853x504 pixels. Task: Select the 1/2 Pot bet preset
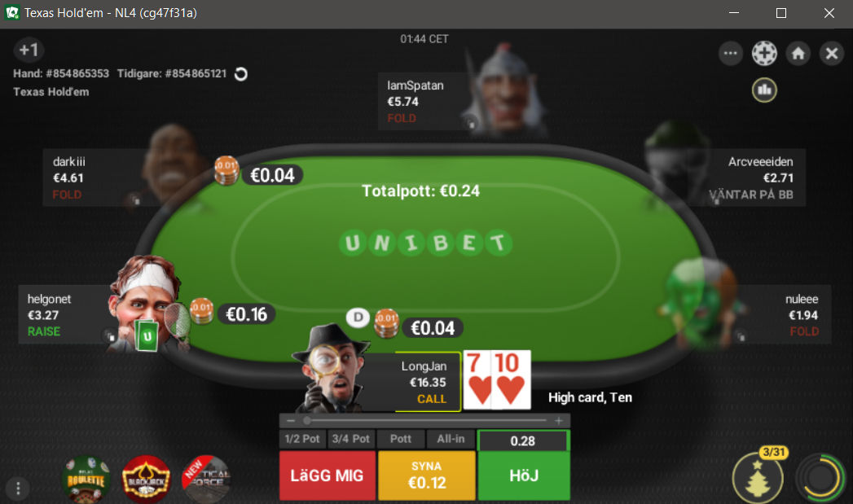pos(302,439)
